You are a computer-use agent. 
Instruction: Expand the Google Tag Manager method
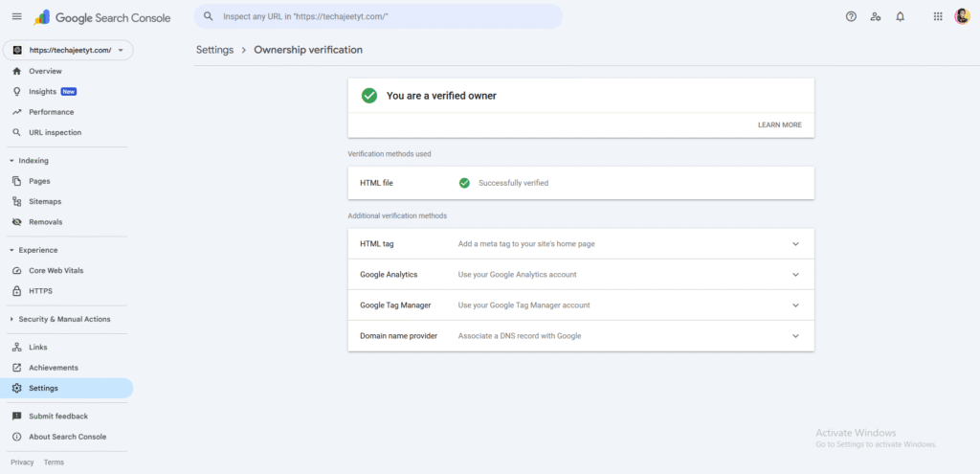794,305
